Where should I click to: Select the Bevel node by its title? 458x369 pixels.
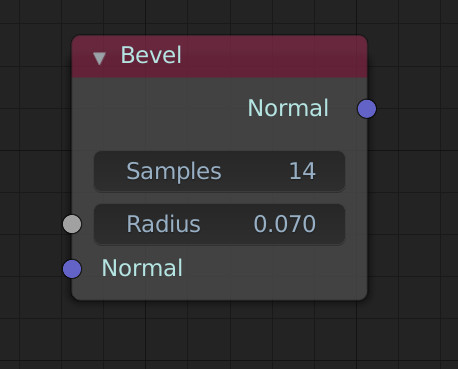click(x=151, y=55)
